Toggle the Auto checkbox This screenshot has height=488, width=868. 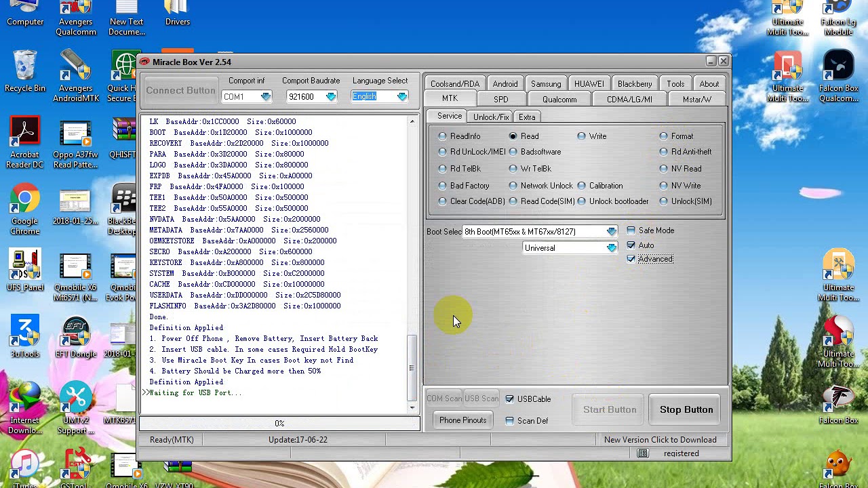tap(631, 245)
